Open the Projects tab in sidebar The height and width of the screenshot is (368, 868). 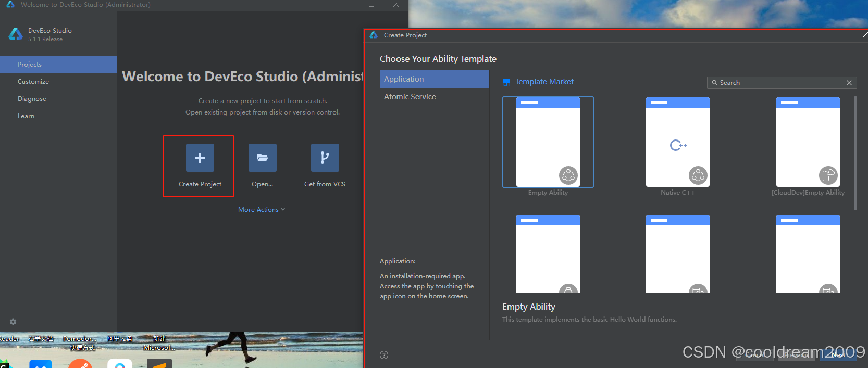pos(58,64)
